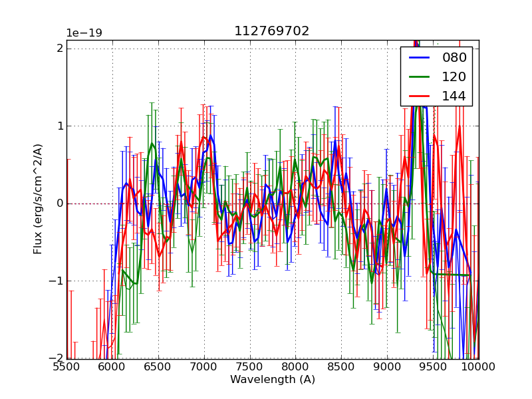Click the 8000 x-axis tick label
Screen dimensions: 532x399
pyautogui.click(x=295, y=367)
